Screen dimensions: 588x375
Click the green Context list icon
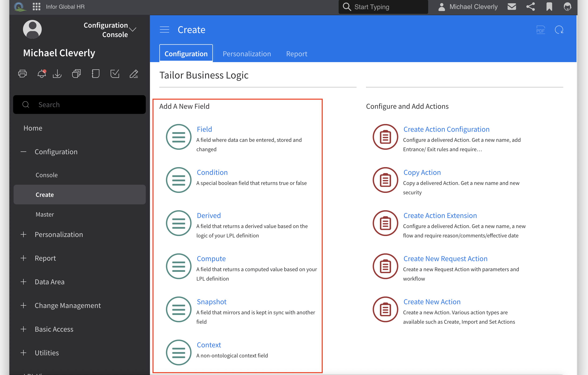pos(179,352)
